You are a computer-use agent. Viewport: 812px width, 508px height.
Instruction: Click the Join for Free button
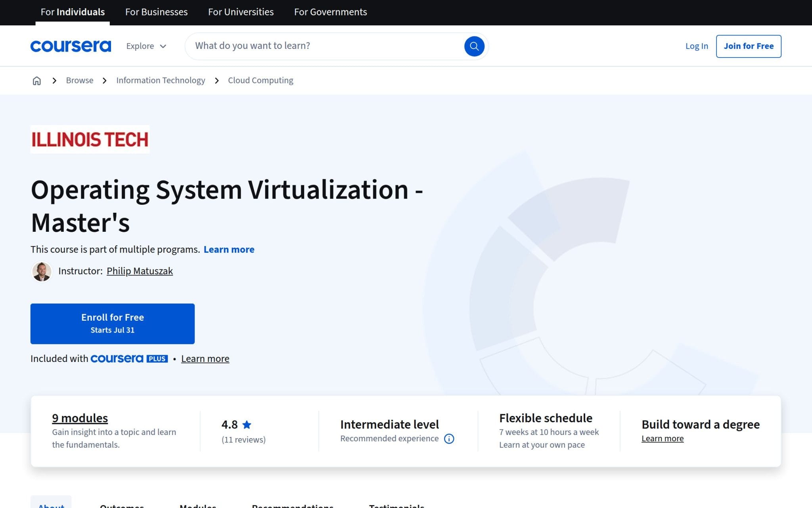[749, 46]
